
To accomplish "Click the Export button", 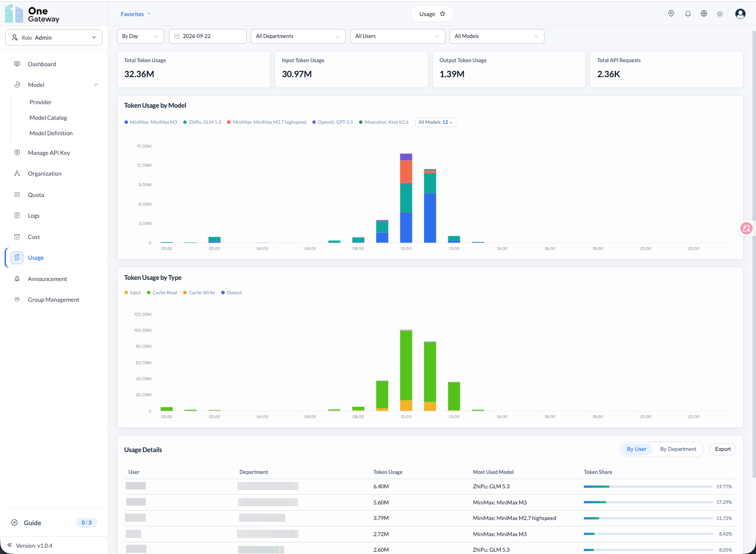I will pyautogui.click(x=723, y=449).
